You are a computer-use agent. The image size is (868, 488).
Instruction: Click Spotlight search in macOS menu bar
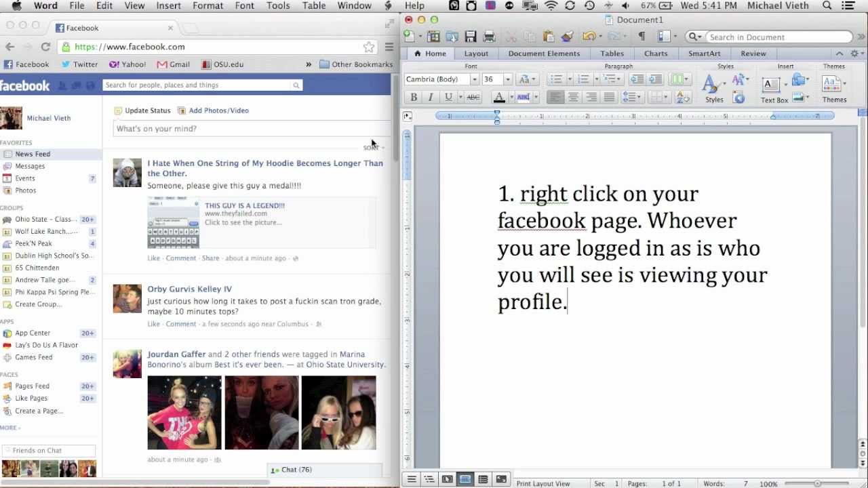pos(827,5)
